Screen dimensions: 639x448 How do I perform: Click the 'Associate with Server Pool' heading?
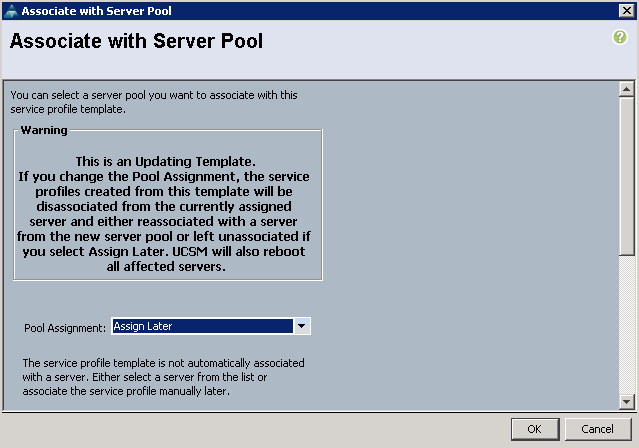click(137, 41)
